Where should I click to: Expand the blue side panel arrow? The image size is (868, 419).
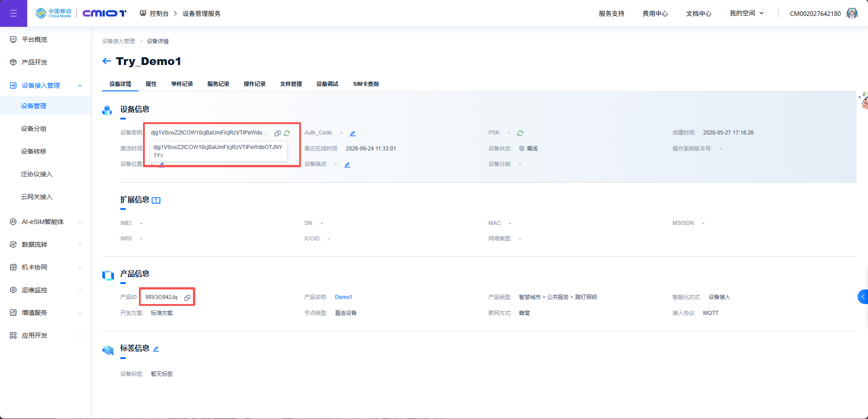click(x=863, y=297)
